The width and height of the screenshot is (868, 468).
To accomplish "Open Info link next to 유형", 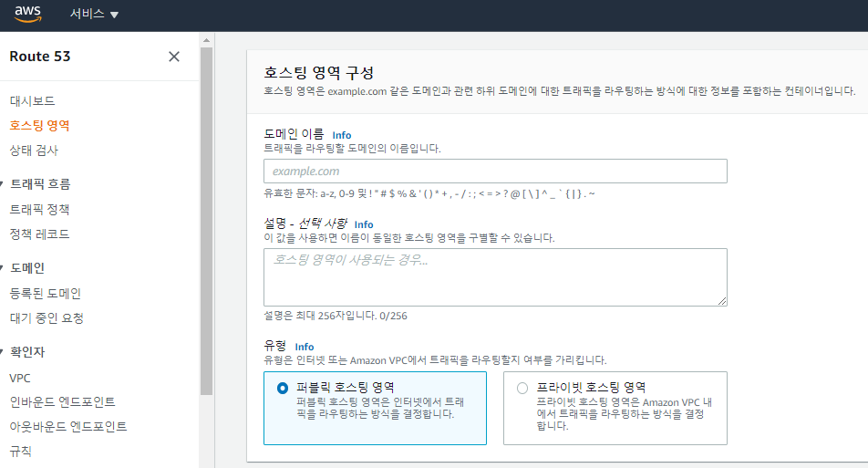I will (x=305, y=347).
